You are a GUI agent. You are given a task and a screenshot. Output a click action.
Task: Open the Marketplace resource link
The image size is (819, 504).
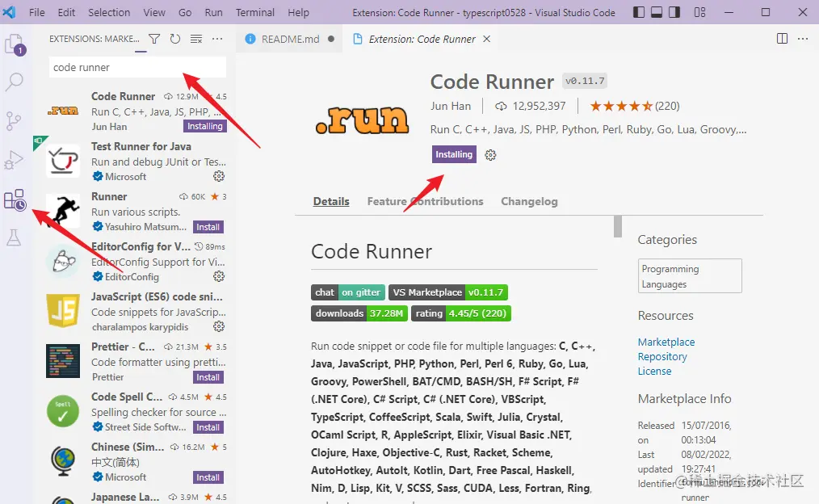(666, 342)
